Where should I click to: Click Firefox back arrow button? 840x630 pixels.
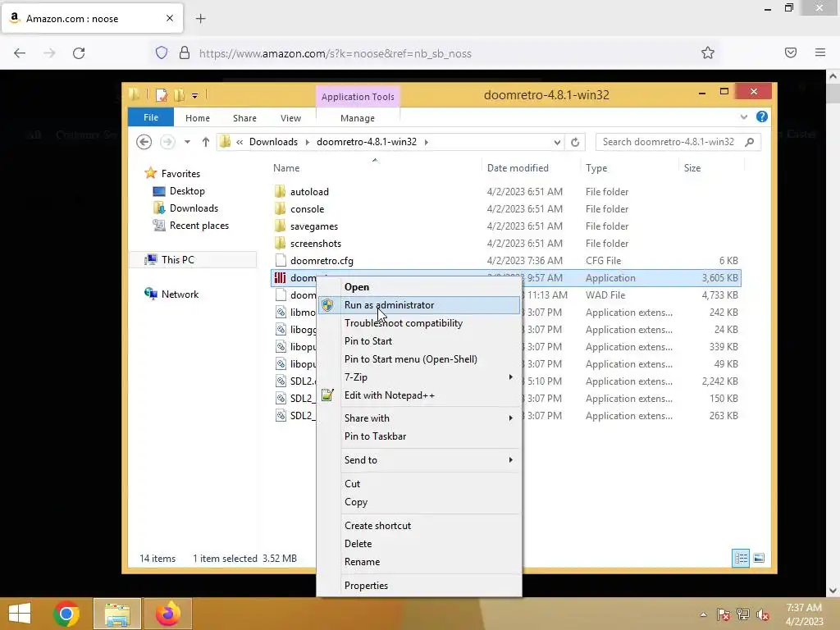20,53
